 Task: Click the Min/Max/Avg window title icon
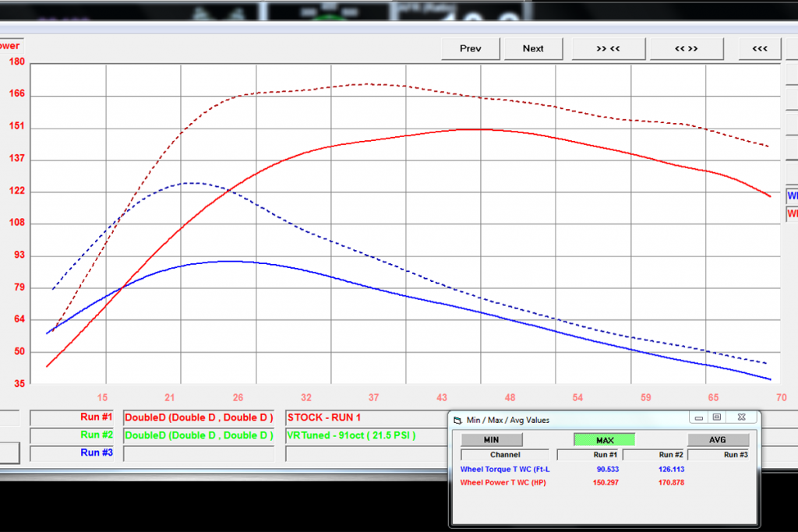tap(457, 420)
